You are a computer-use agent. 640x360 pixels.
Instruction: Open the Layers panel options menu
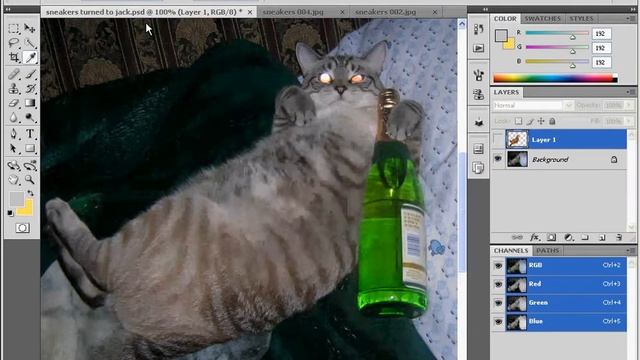(630, 92)
